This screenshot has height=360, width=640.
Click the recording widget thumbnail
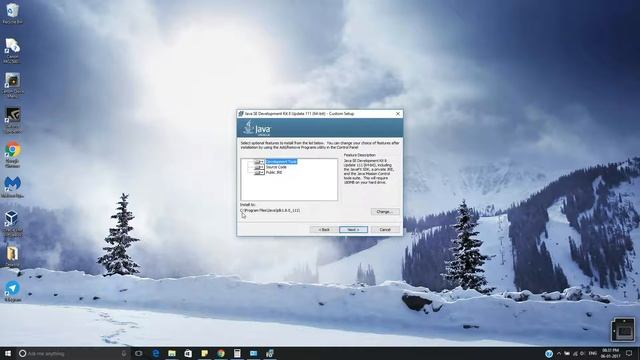click(623, 329)
